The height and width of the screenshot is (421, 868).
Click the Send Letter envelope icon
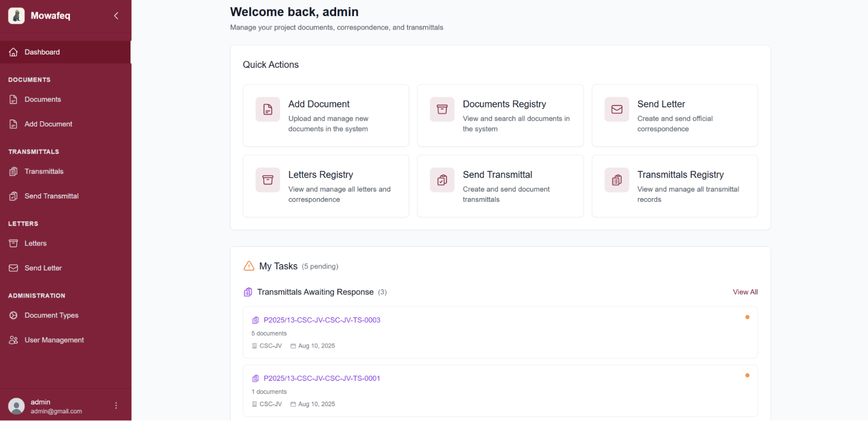coord(13,268)
